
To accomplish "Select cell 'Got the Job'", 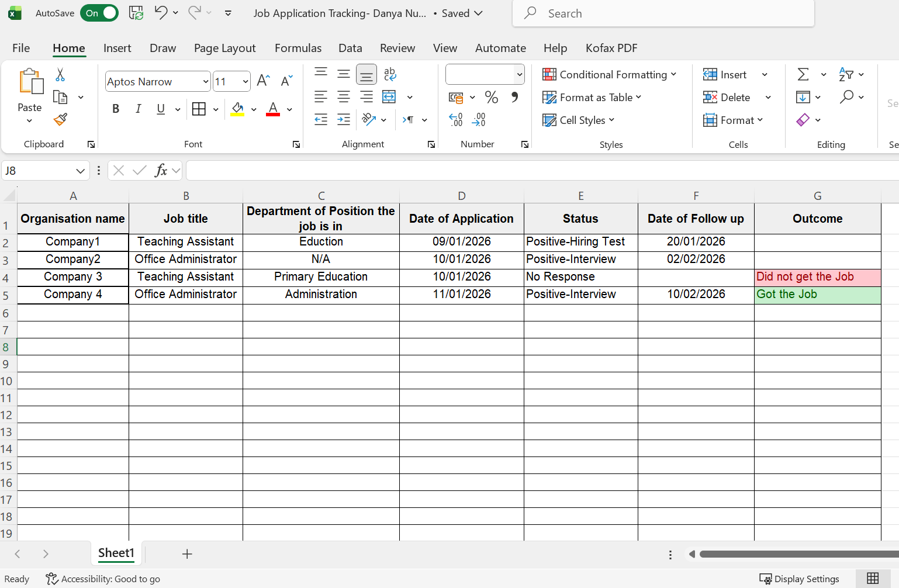I will pos(817,295).
